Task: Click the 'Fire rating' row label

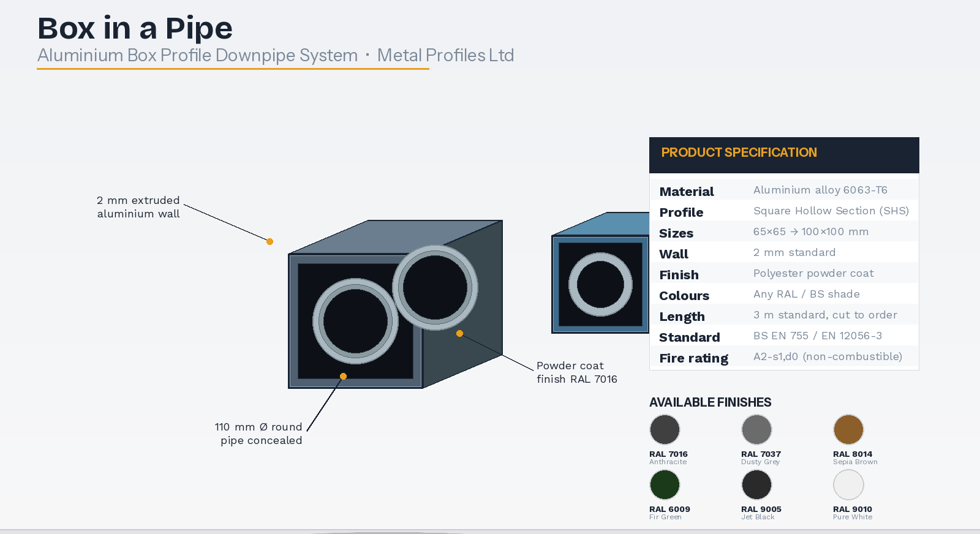Action: (x=694, y=358)
